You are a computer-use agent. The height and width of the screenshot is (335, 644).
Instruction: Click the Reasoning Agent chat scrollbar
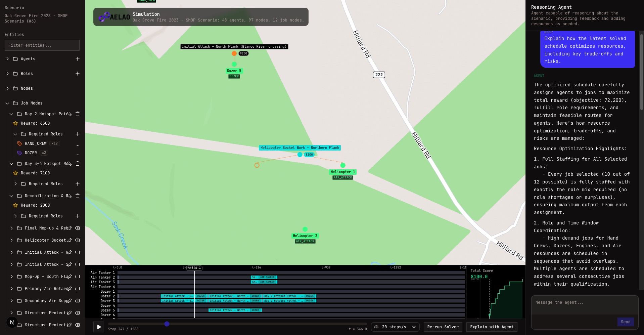(642, 72)
